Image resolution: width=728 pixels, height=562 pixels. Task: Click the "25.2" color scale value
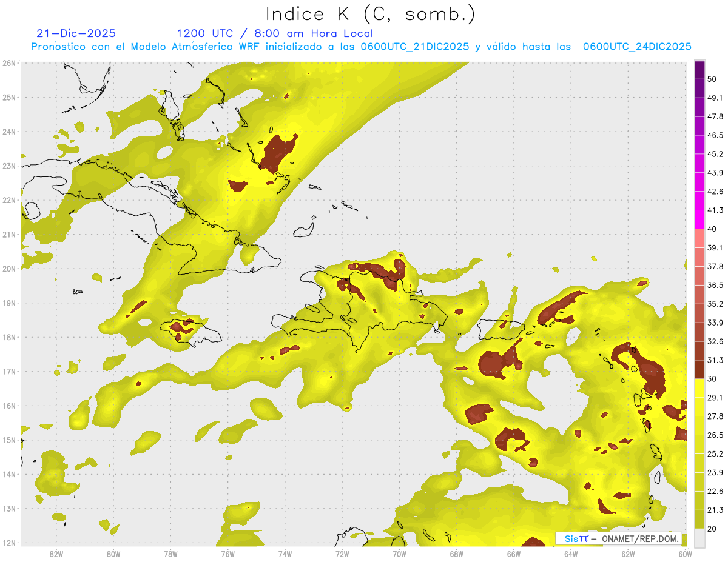[x=715, y=453]
